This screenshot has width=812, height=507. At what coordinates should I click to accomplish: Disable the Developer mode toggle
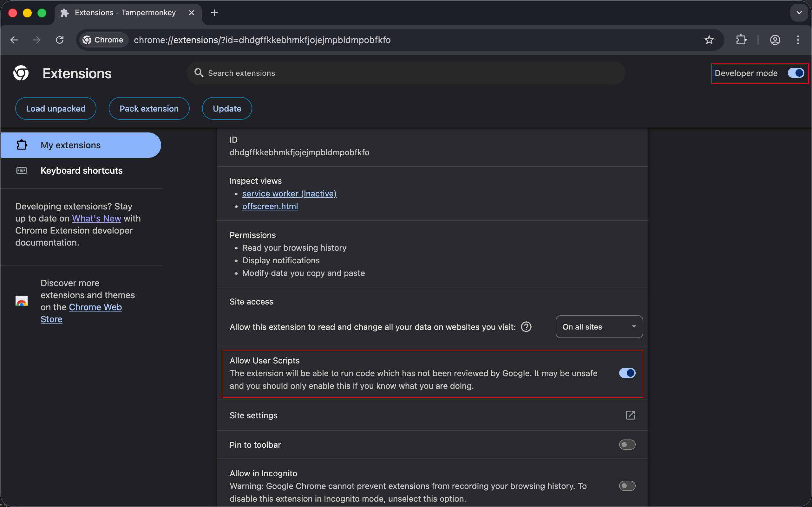[796, 73]
